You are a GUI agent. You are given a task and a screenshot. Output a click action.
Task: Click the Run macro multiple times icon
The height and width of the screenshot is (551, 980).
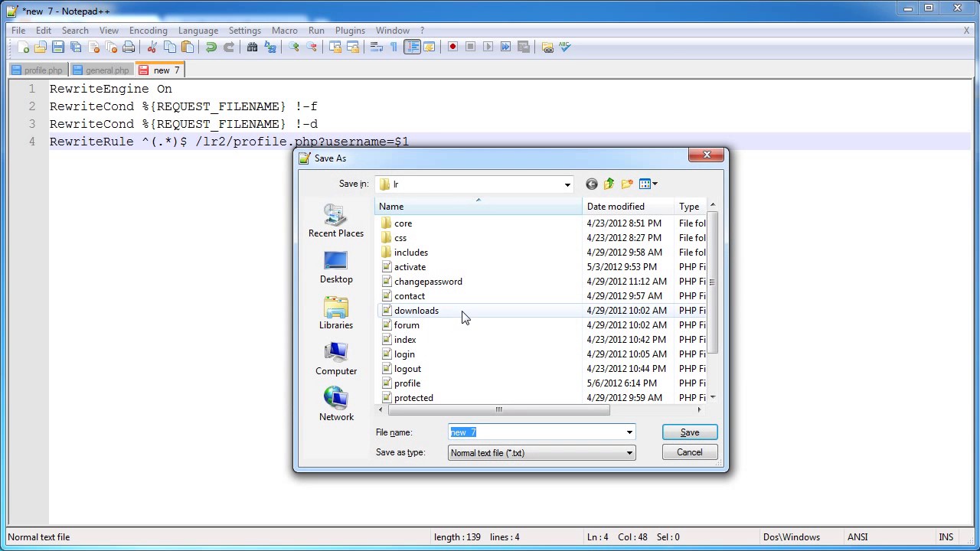506,47
